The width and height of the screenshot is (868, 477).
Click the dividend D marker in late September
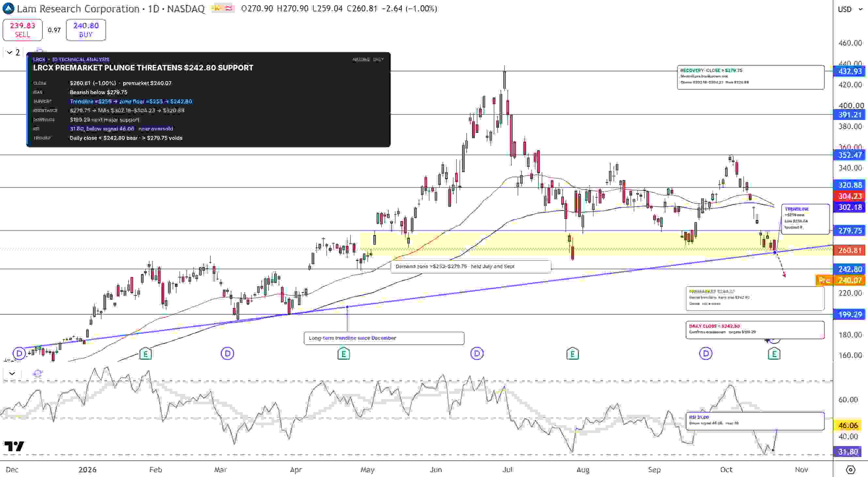[705, 353]
